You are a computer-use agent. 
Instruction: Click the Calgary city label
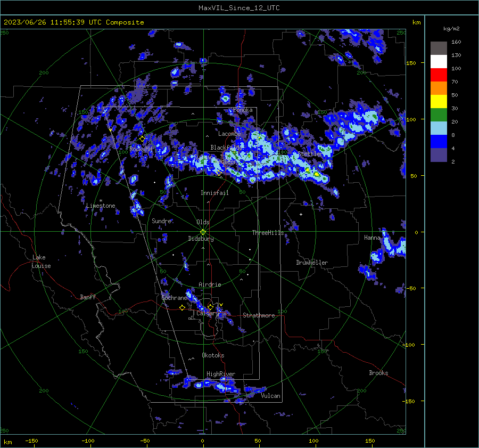coord(208,313)
